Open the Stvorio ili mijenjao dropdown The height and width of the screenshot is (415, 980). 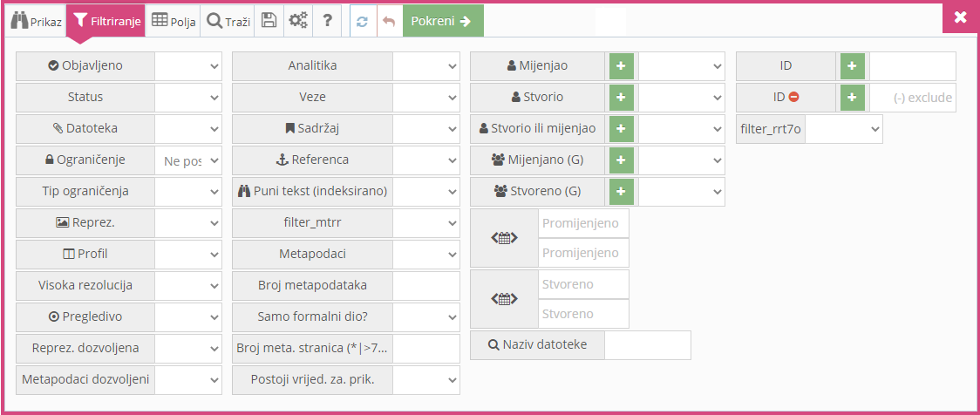click(x=681, y=129)
